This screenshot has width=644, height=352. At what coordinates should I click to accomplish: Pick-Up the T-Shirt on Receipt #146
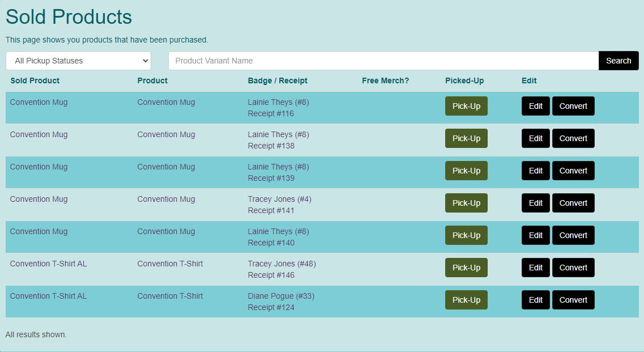tap(466, 268)
